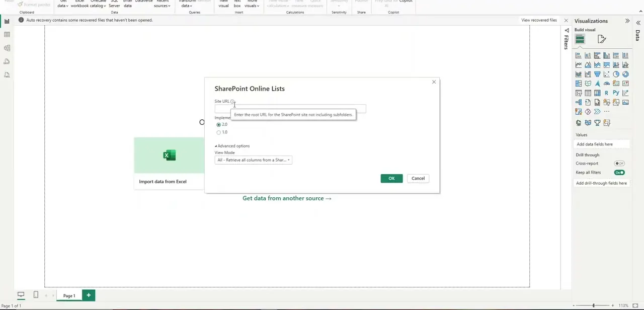The height and width of the screenshot is (310, 644).
Task: Toggle the Keep all filters switch
Action: coord(619,173)
